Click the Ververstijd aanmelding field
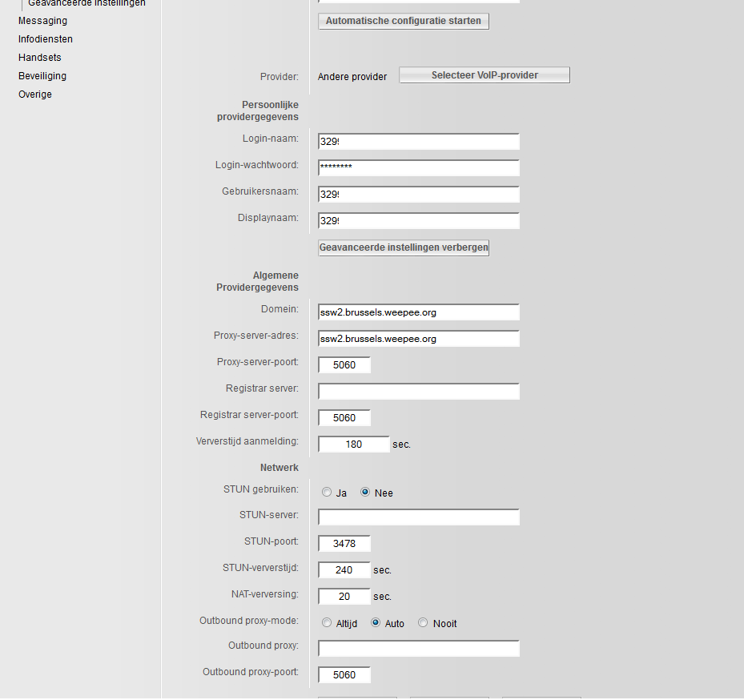 click(x=353, y=445)
